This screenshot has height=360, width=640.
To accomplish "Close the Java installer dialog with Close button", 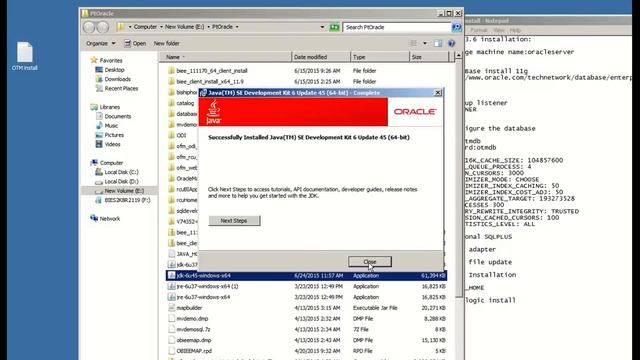I will [370, 262].
